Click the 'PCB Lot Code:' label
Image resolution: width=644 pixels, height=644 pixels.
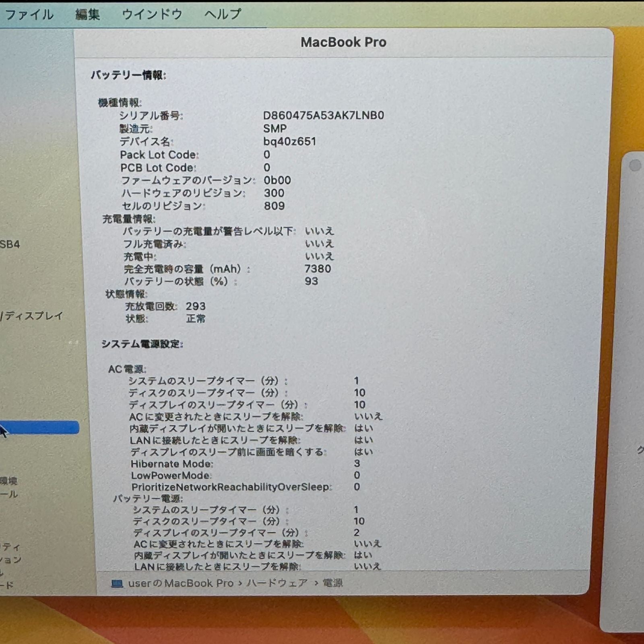[158, 168]
